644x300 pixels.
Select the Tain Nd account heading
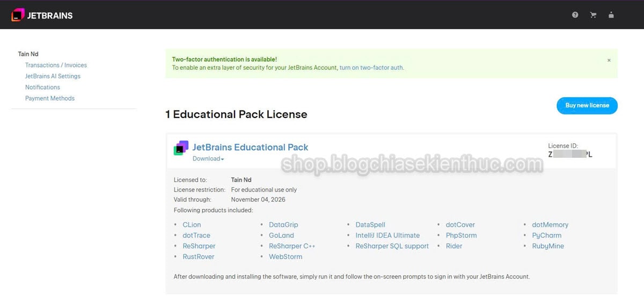coord(28,54)
